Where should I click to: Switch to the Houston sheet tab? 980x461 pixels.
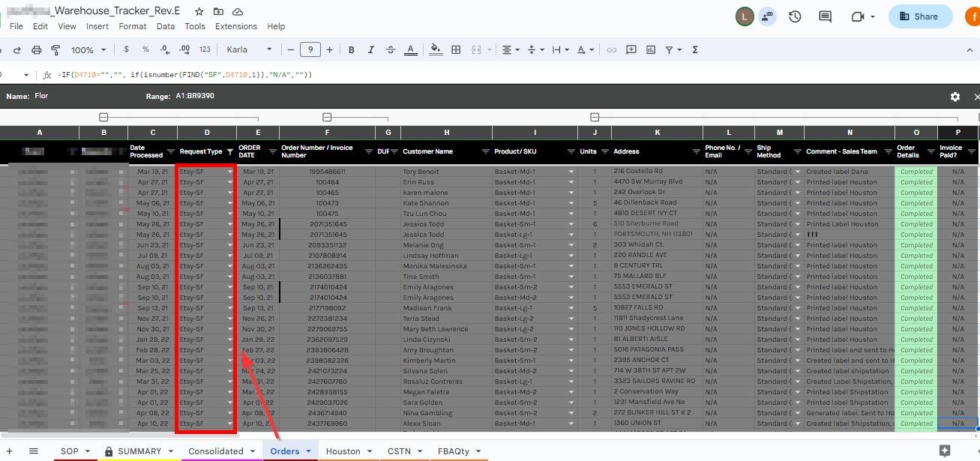(349, 451)
